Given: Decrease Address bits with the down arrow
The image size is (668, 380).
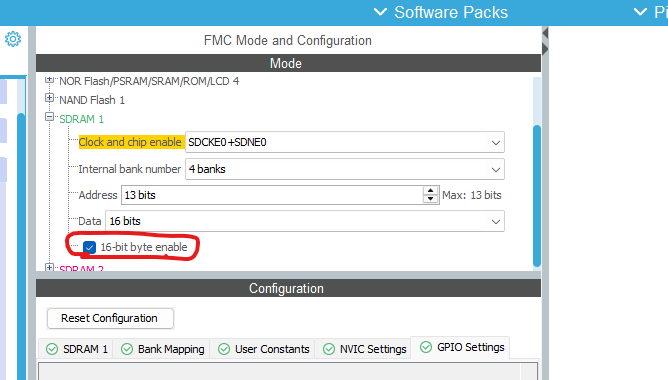Looking at the screenshot, I should 431,199.
